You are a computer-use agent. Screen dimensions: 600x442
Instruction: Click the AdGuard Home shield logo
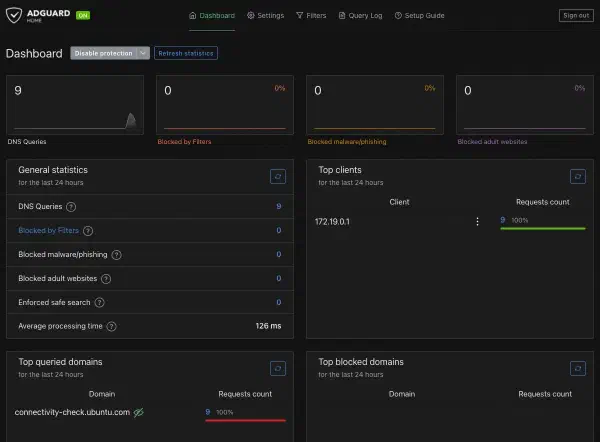14,15
